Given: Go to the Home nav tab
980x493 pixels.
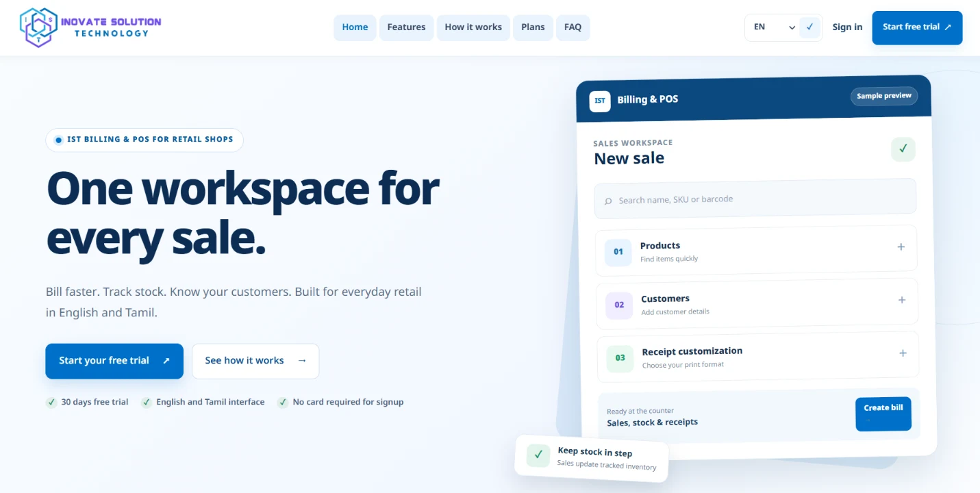Looking at the screenshot, I should (355, 27).
